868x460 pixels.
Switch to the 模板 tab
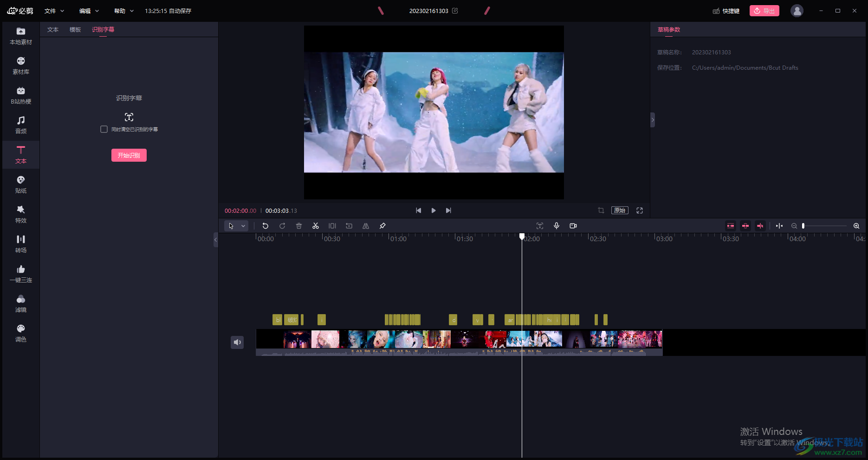[x=75, y=29]
